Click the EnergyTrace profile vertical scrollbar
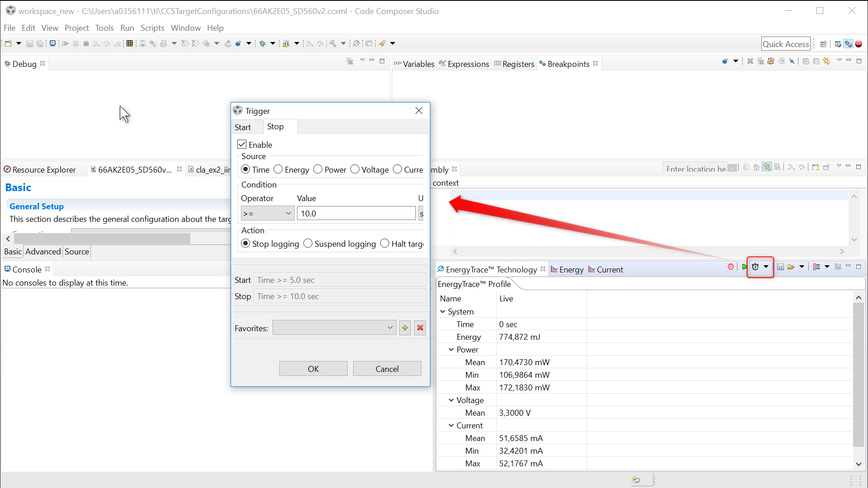Image resolution: width=868 pixels, height=488 pixels. (859, 375)
